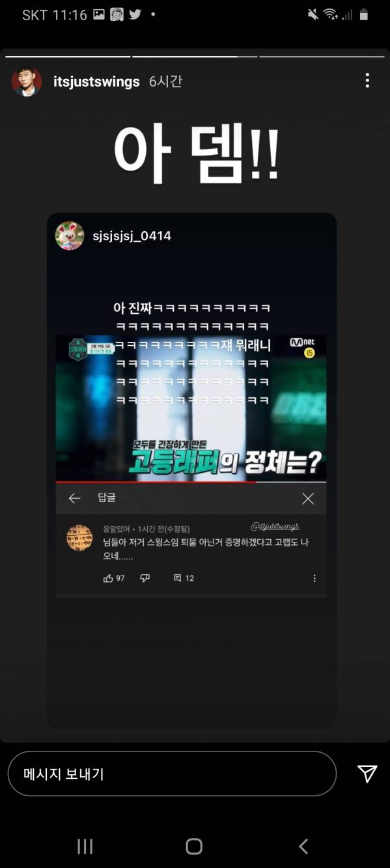
Task: Tap the send paper-plane icon
Action: (367, 773)
